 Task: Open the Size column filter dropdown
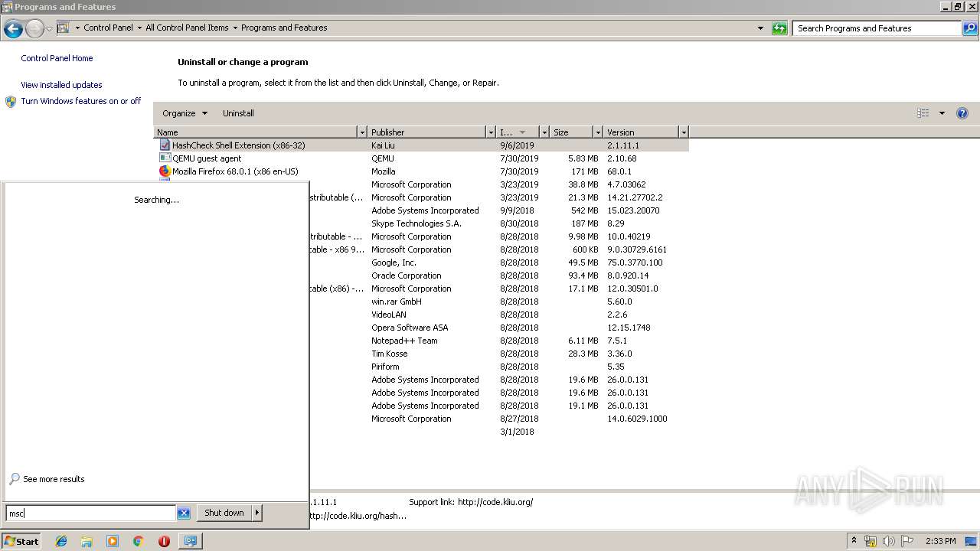pos(597,132)
